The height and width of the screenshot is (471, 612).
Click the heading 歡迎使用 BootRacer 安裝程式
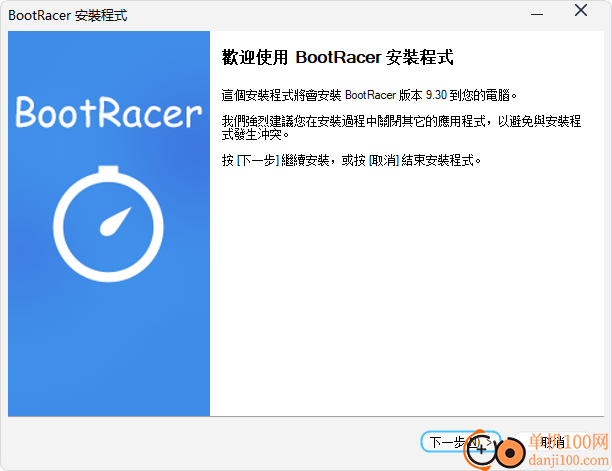338,57
